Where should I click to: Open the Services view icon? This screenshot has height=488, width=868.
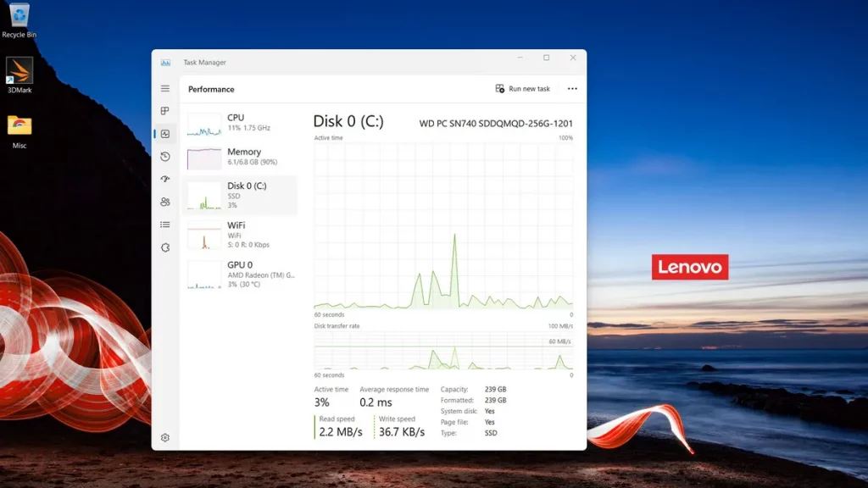pyautogui.click(x=165, y=247)
